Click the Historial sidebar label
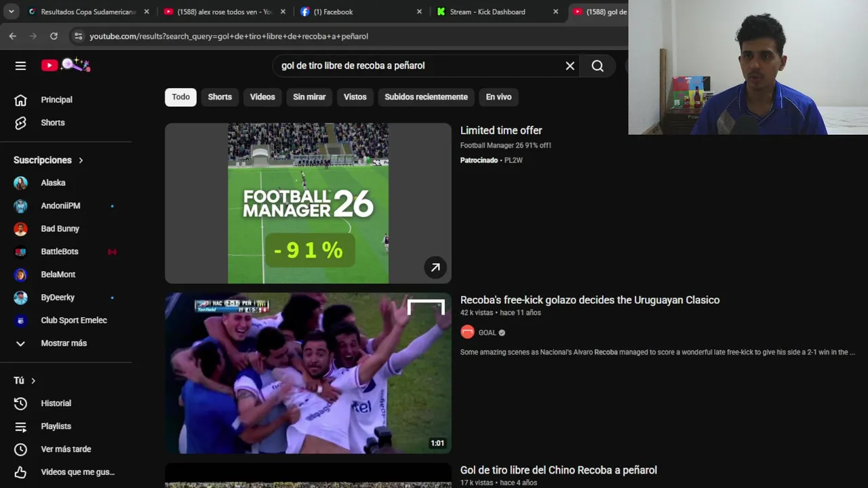 (x=56, y=403)
